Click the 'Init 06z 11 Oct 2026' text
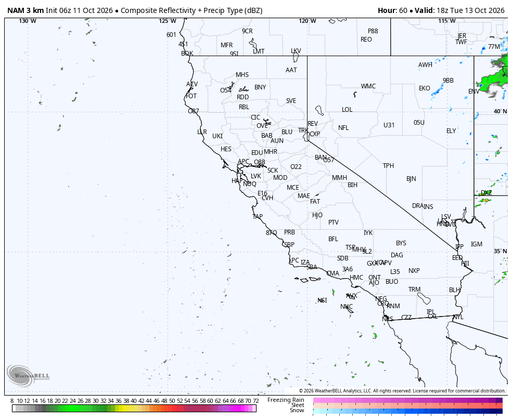 79,10
